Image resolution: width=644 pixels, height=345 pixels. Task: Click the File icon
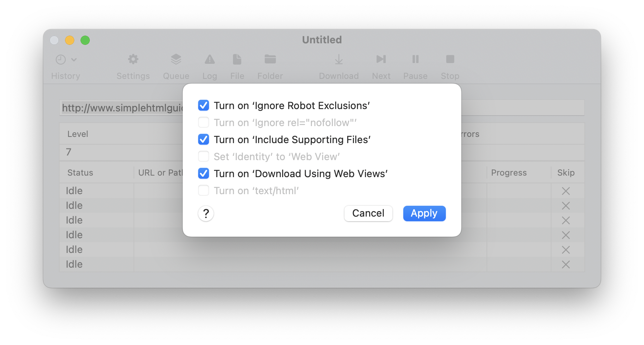pos(237,66)
